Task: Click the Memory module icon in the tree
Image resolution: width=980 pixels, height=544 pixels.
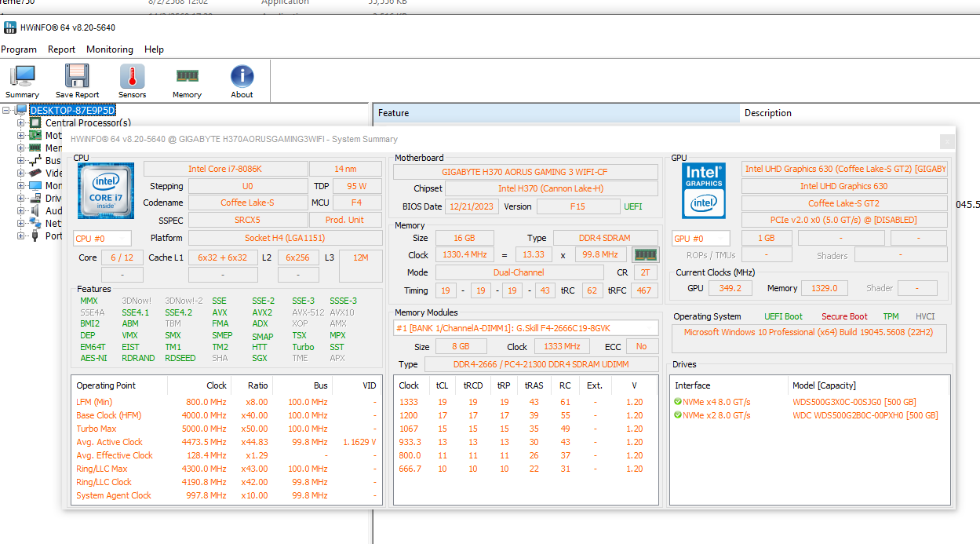Action: coord(35,148)
